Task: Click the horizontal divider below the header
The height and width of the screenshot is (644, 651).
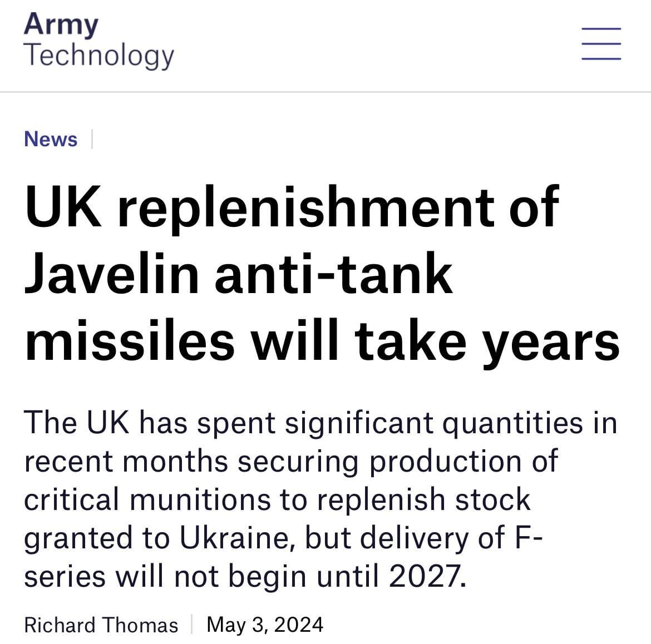Action: [x=325, y=92]
